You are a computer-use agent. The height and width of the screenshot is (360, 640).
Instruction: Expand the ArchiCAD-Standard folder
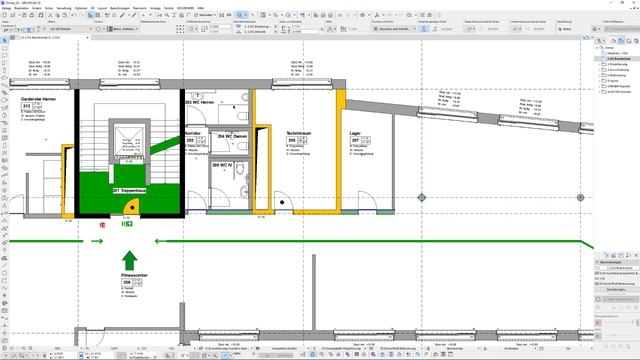coord(600,92)
